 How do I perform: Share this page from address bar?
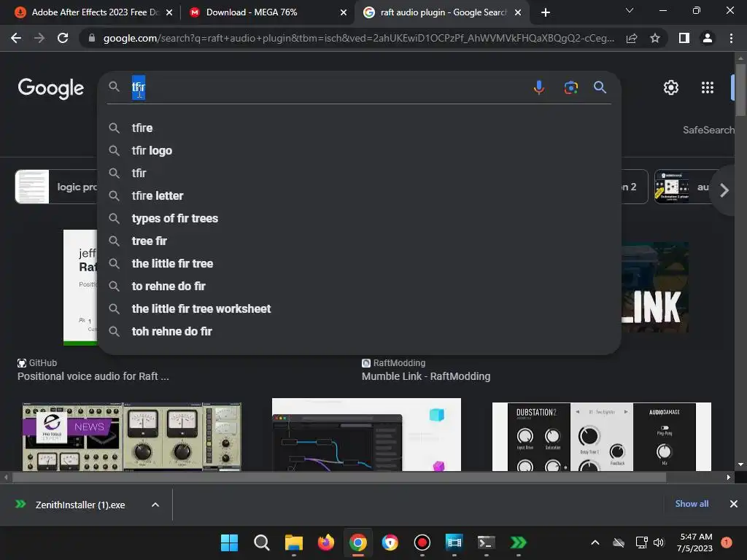[x=632, y=38]
